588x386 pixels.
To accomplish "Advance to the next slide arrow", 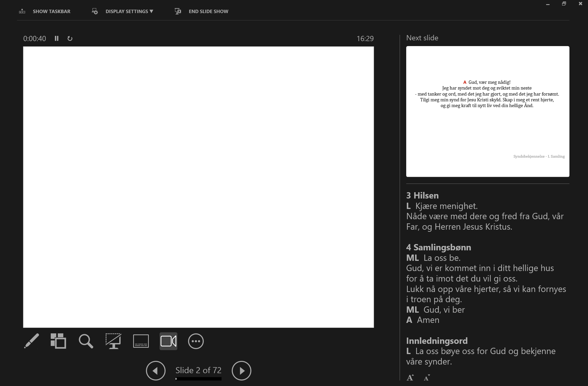I will coord(241,371).
